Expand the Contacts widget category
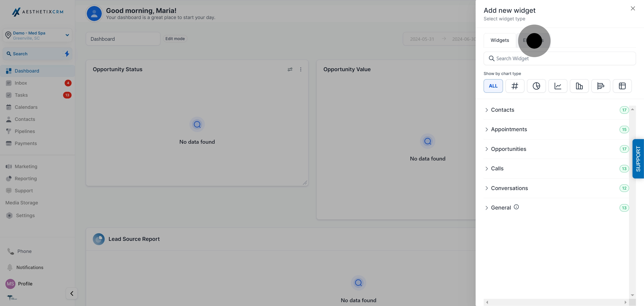The image size is (644, 306). click(556, 110)
